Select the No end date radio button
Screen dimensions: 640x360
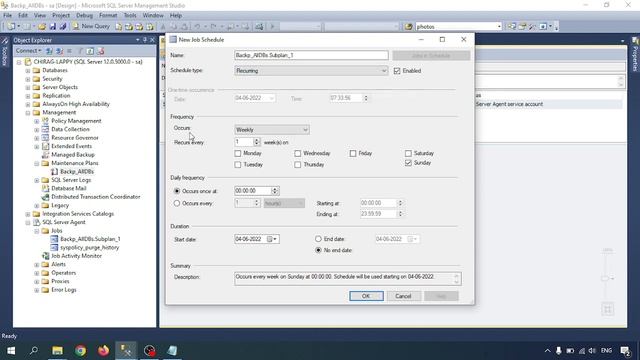(x=318, y=250)
